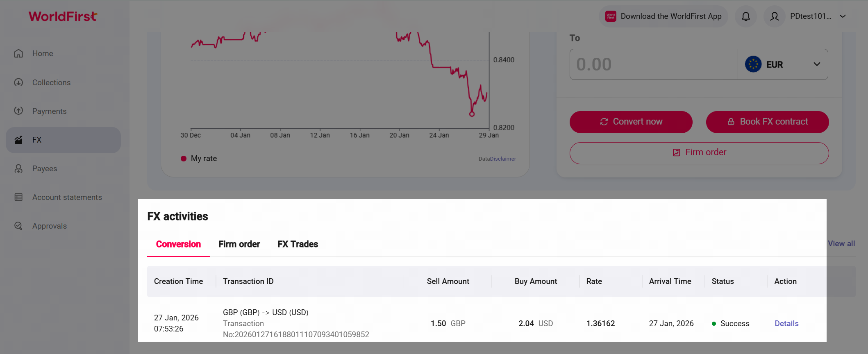Open Collections from the sidebar icon
The width and height of the screenshot is (868, 354).
pos(18,82)
